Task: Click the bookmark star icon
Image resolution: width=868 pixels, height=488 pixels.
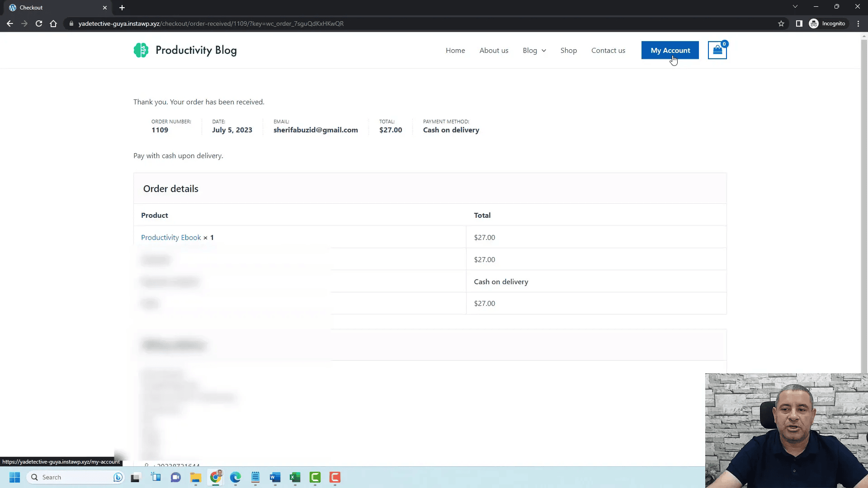Action: [x=782, y=23]
